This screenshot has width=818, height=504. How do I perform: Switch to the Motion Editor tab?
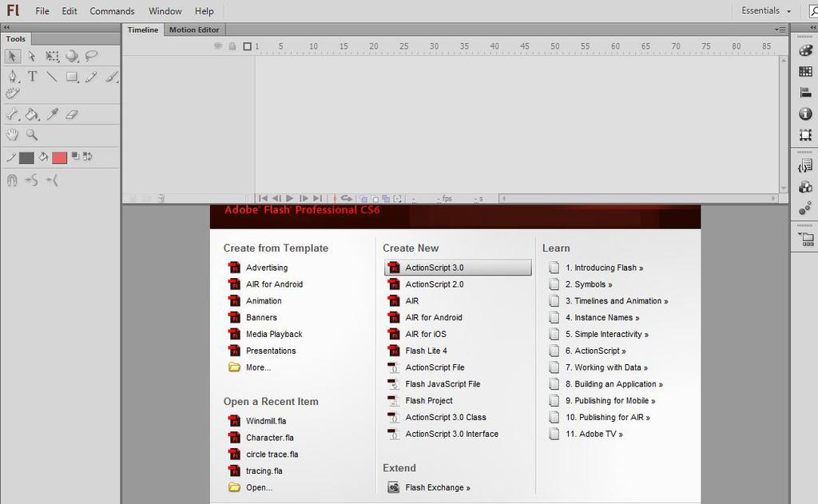tap(194, 30)
